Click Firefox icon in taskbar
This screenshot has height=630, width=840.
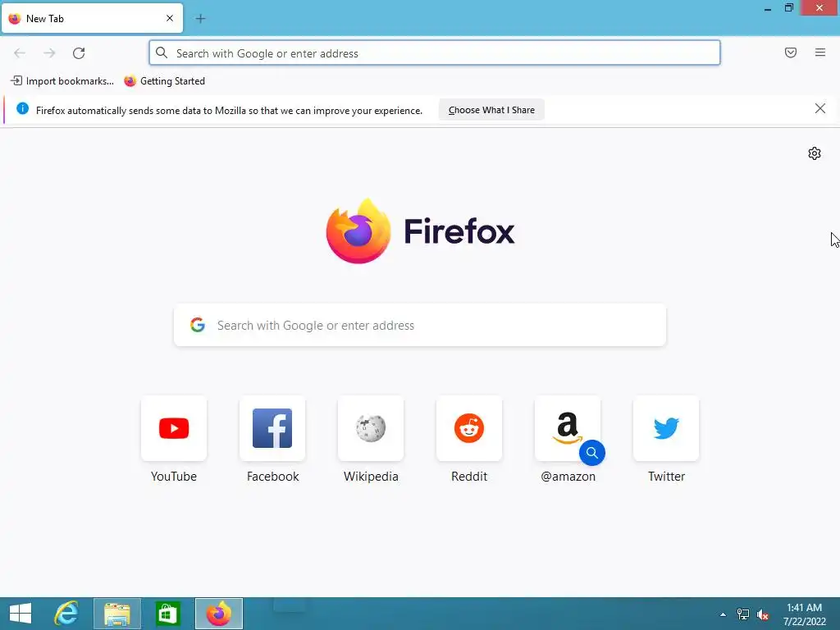tap(218, 614)
